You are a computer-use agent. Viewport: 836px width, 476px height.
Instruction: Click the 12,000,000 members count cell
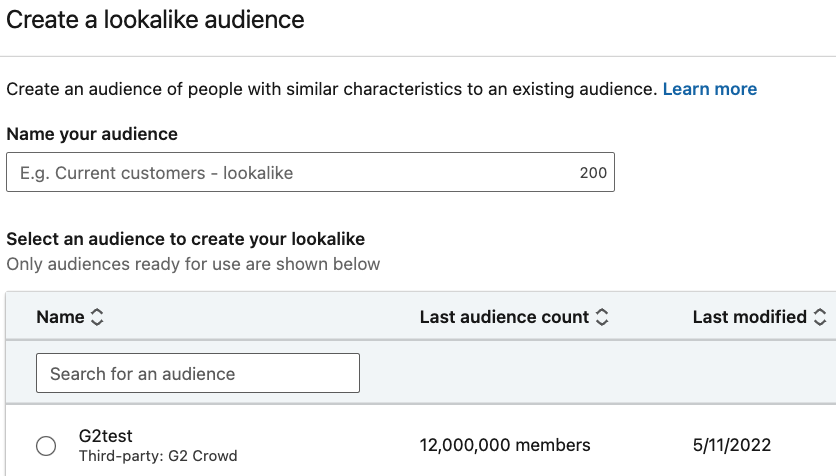click(x=505, y=445)
